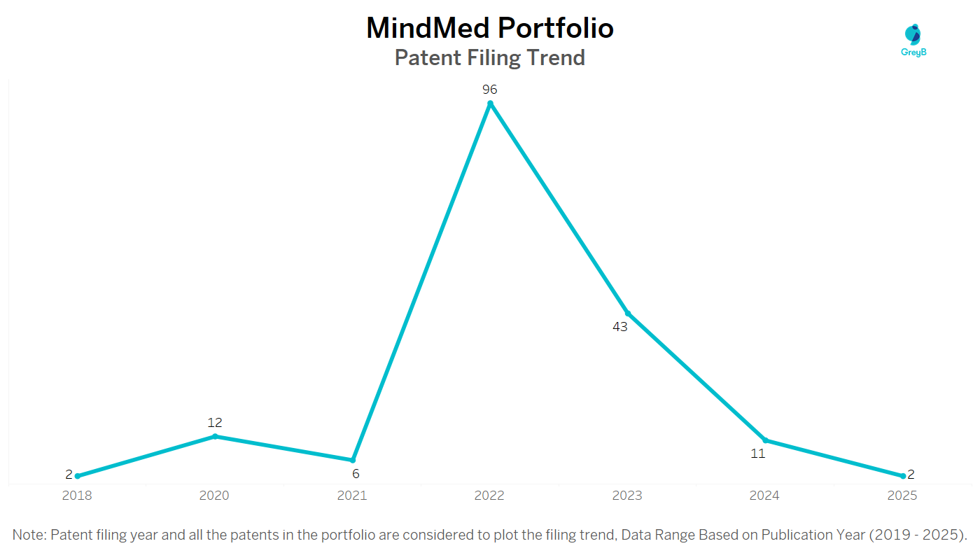Click the value label 12
The height and width of the screenshot is (560, 980).
215,423
